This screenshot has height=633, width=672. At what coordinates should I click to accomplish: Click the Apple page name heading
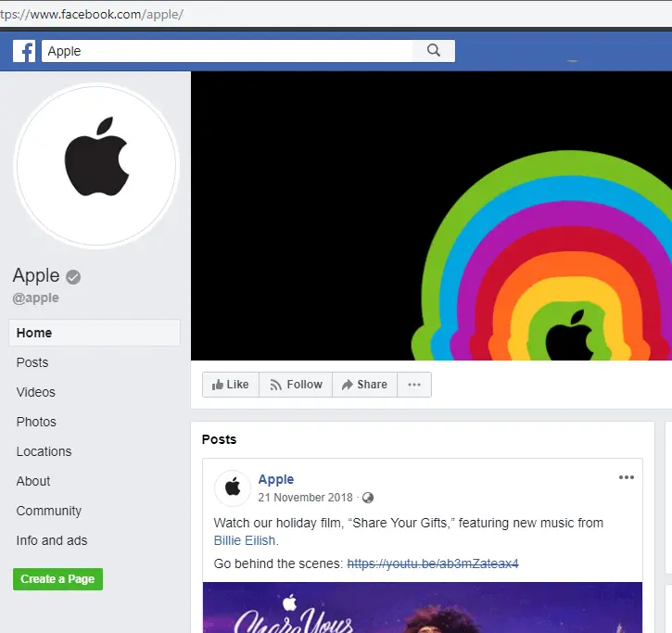tap(36, 275)
